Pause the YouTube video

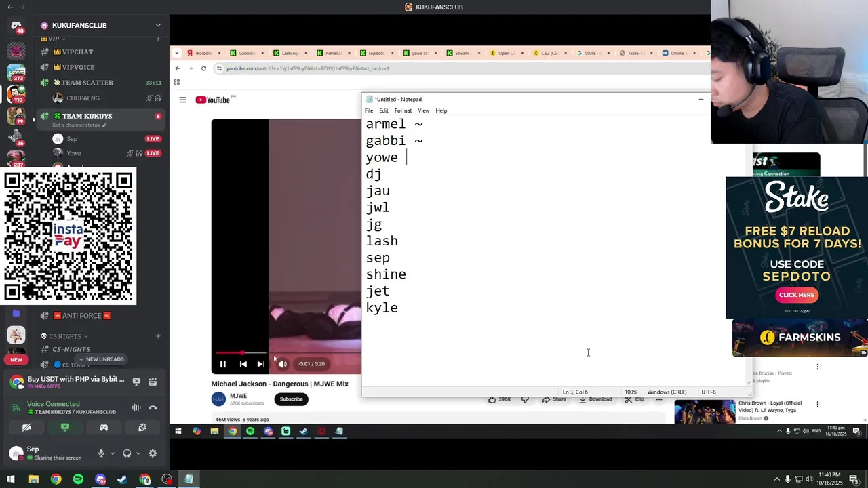pos(222,364)
